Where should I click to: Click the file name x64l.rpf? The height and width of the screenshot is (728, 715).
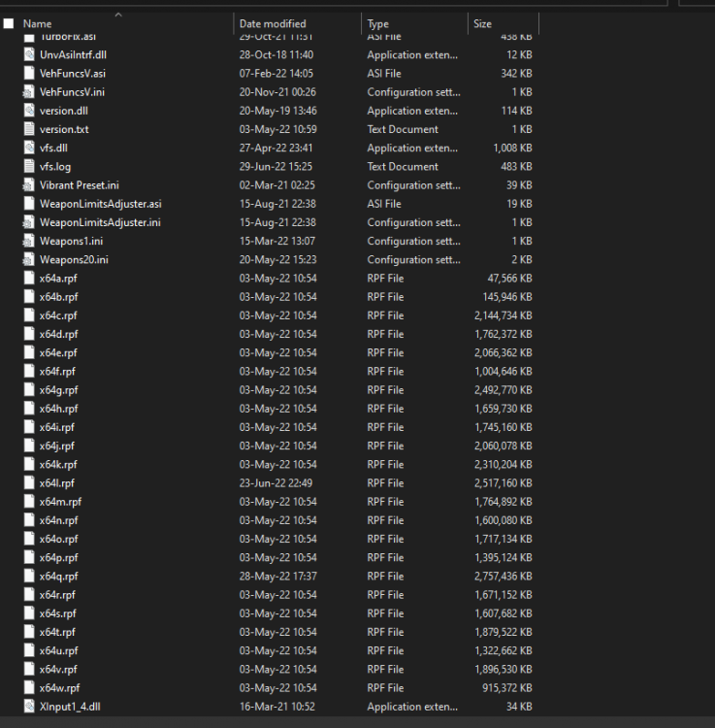(x=56, y=482)
